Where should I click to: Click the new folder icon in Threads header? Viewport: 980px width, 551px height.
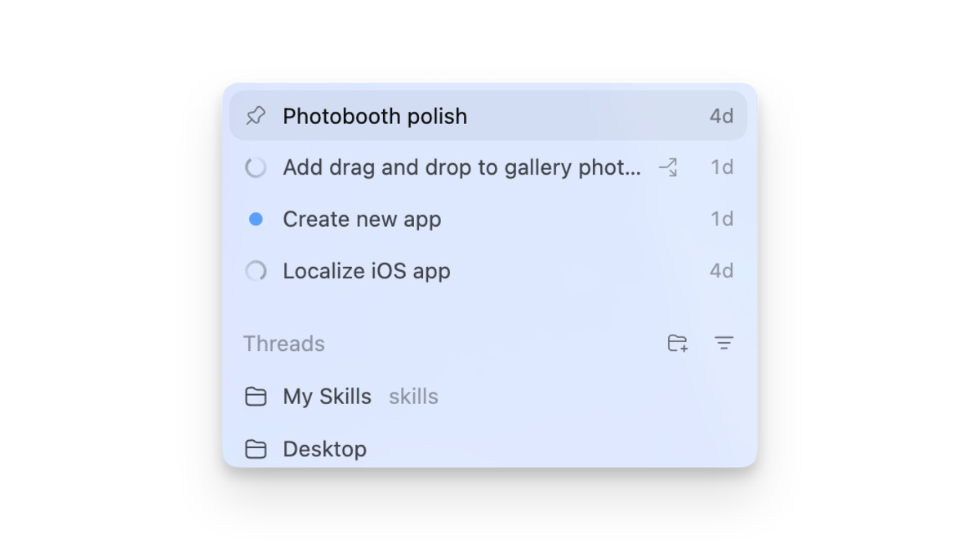click(677, 344)
